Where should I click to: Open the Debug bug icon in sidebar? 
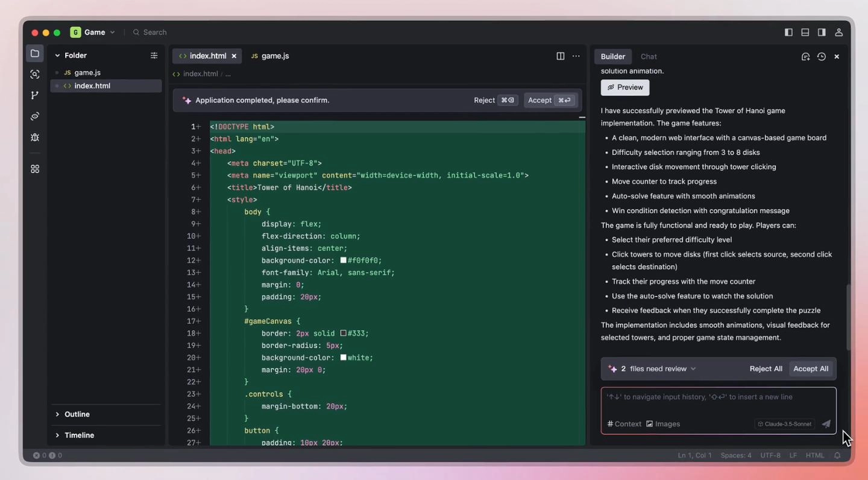click(35, 137)
